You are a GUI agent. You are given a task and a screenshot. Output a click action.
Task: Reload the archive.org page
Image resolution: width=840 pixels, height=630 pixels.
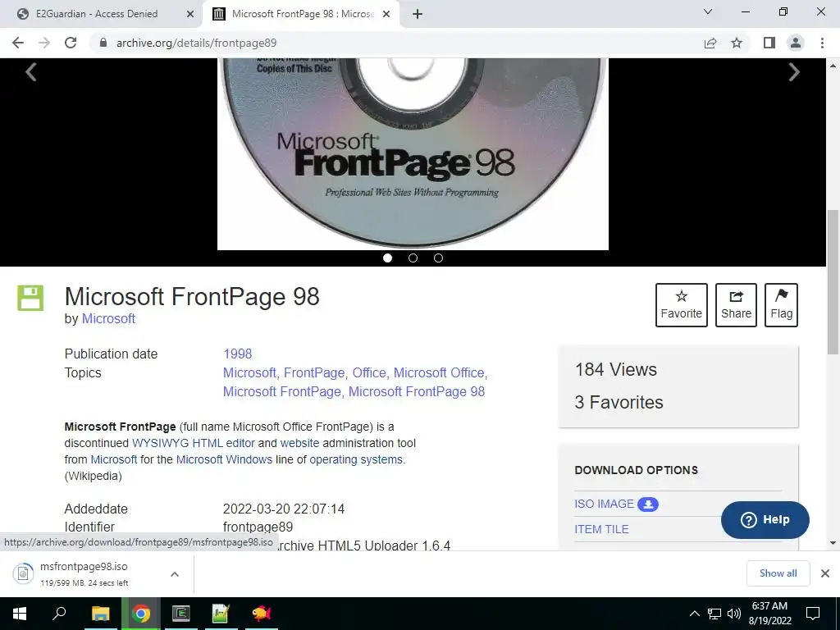(x=71, y=43)
